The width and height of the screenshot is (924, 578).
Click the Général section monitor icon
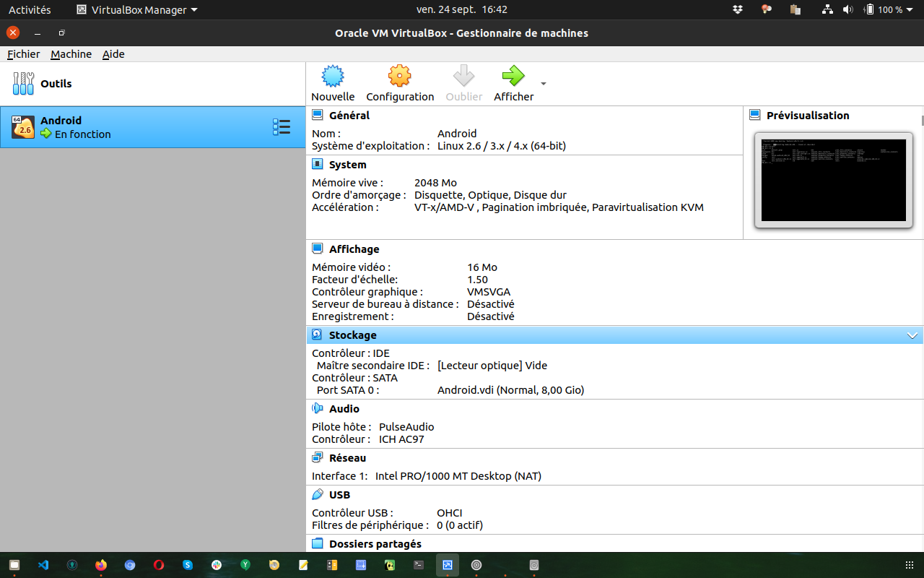318,115
